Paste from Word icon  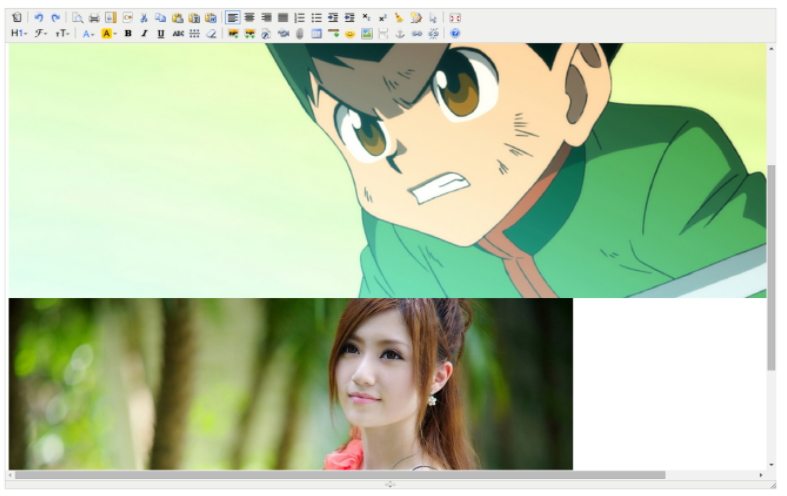211,18
